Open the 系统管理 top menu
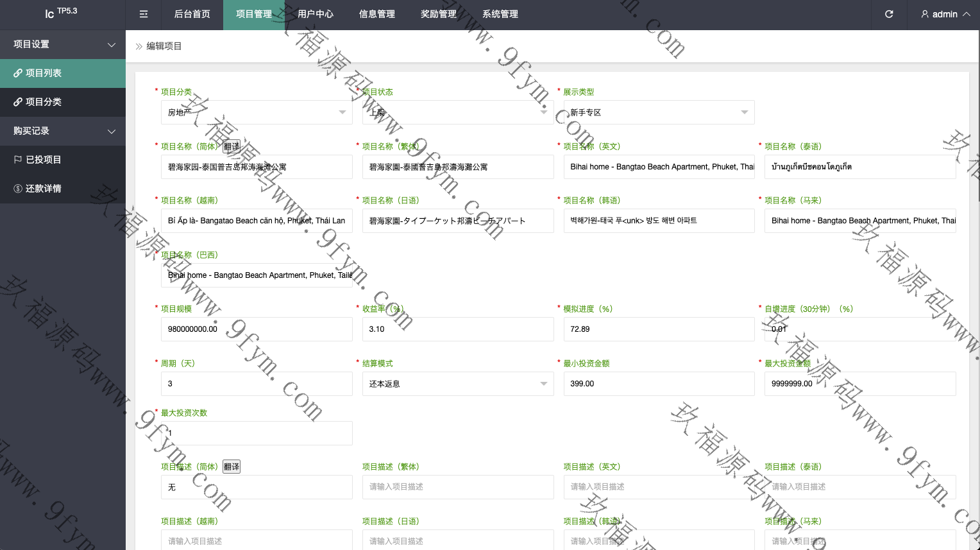980x550 pixels. pyautogui.click(x=500, y=14)
